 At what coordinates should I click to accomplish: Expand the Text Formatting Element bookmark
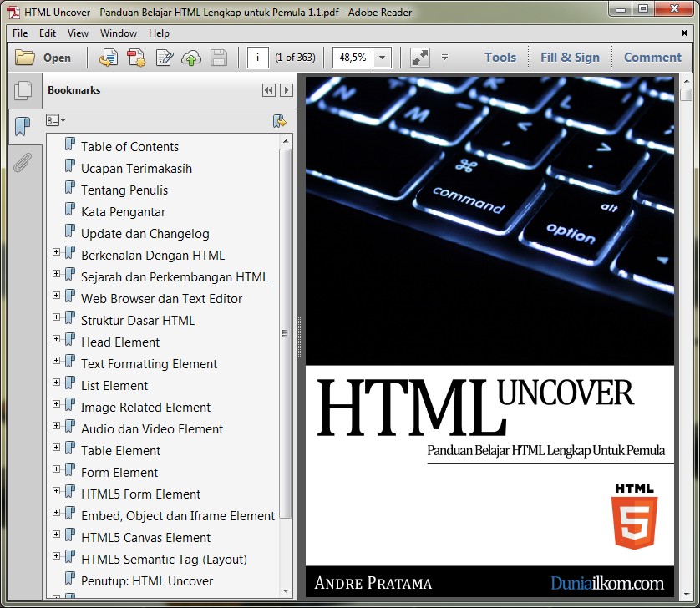pyautogui.click(x=56, y=360)
